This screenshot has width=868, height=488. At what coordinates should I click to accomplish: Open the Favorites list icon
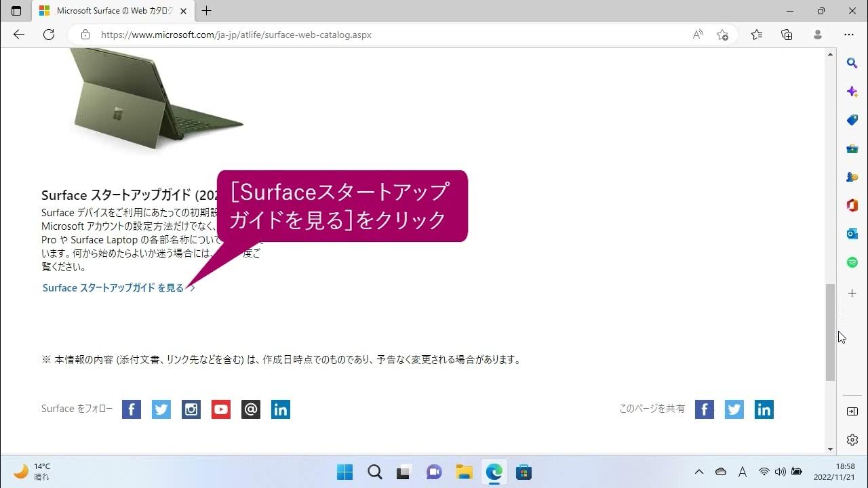click(757, 35)
